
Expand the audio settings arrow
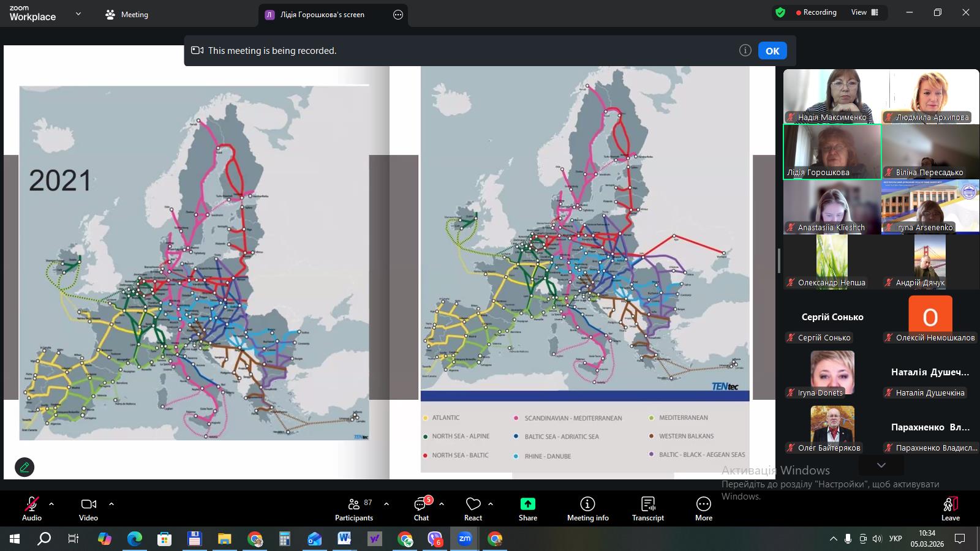(x=51, y=504)
